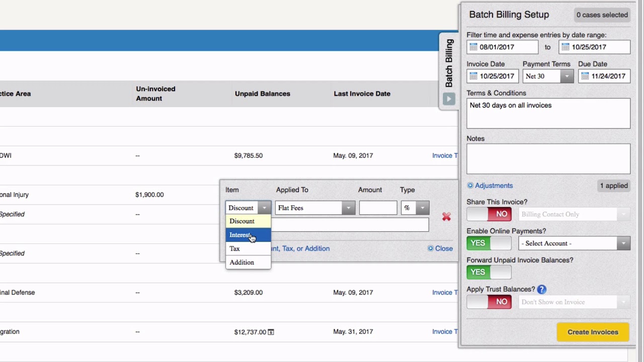Click the red X remove adjustment icon

(446, 217)
